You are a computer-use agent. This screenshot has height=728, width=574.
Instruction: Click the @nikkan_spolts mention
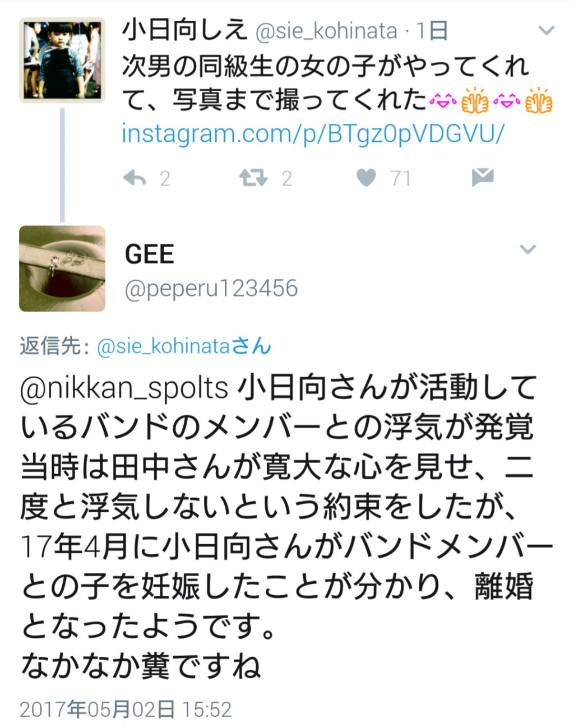click(x=124, y=387)
